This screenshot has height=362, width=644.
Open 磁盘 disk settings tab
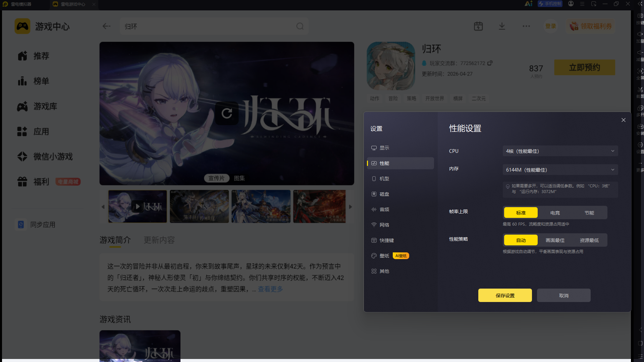[x=400, y=194]
